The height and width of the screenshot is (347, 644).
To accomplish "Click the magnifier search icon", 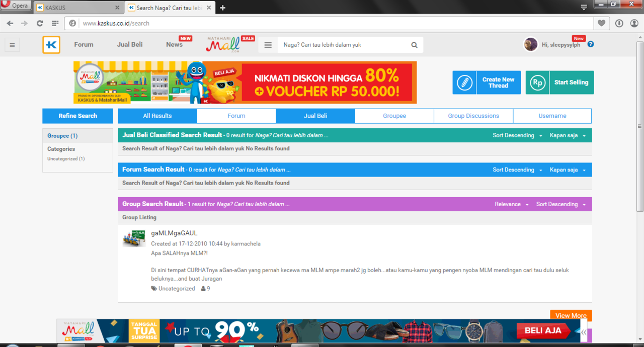I will coord(414,45).
